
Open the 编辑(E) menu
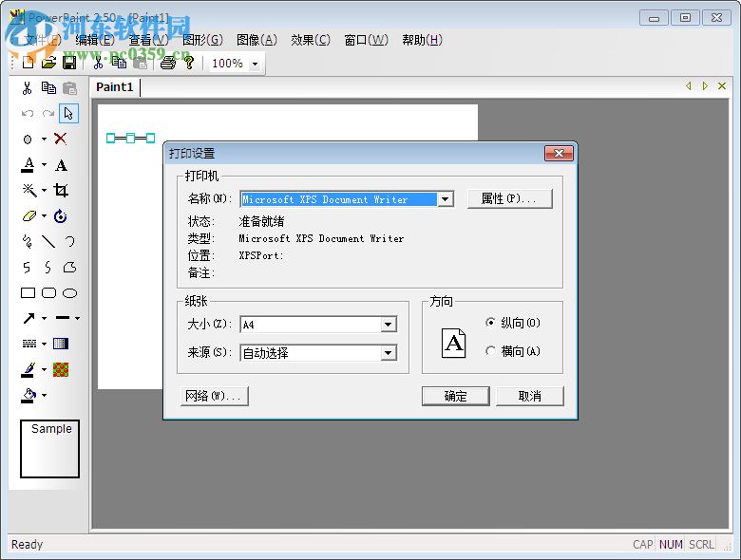[95, 40]
